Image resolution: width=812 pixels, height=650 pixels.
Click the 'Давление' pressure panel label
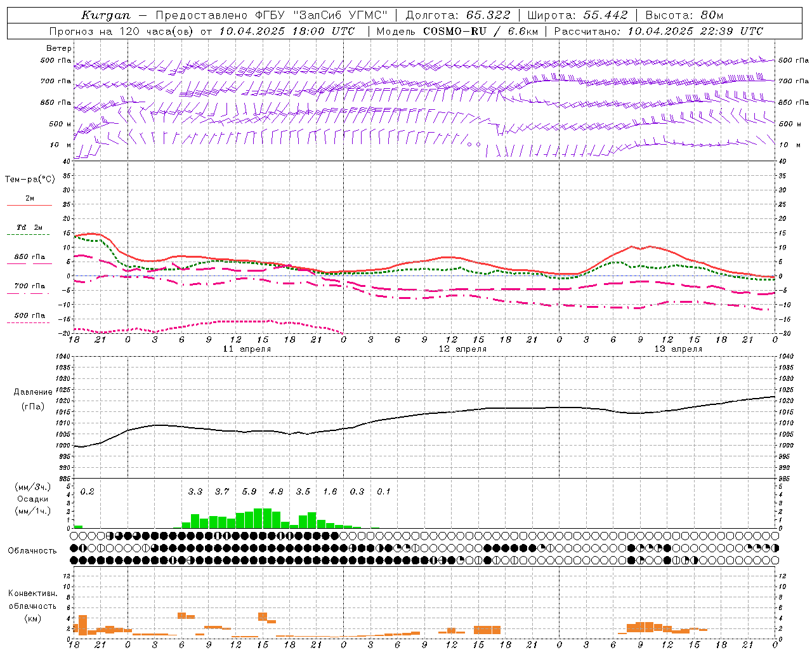pos(33,392)
